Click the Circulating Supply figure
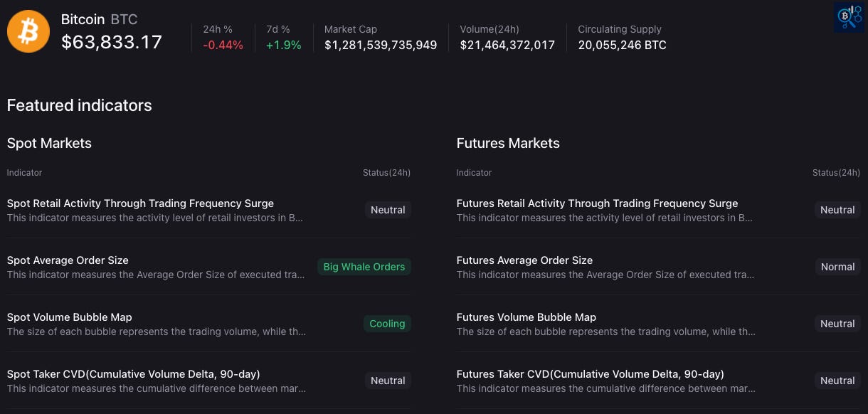 (622, 45)
